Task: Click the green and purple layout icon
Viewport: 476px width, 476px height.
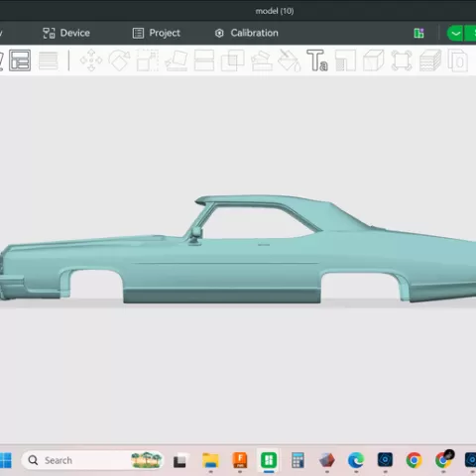Action: [418, 33]
